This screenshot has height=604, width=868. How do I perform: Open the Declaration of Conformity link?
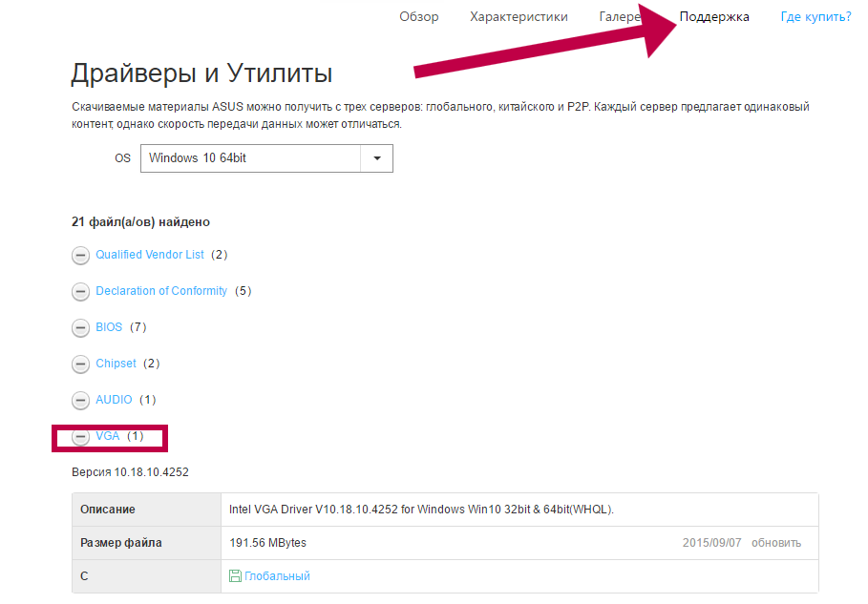[161, 291]
